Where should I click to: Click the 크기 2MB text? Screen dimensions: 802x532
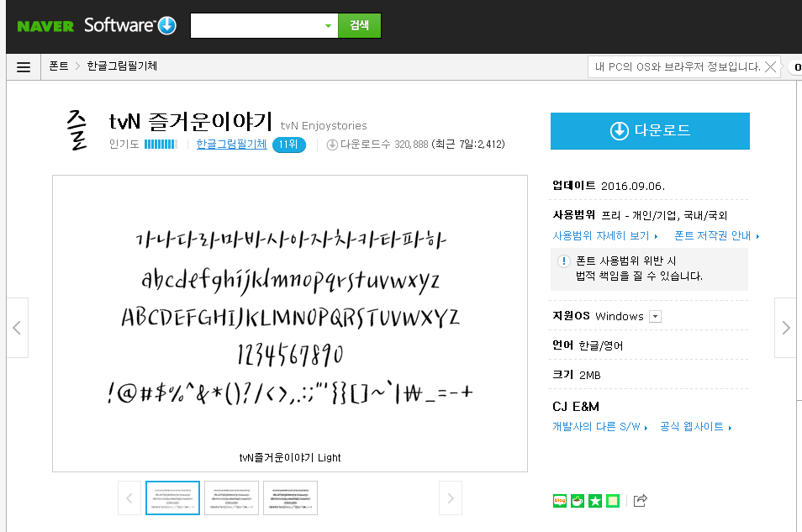pos(577,375)
